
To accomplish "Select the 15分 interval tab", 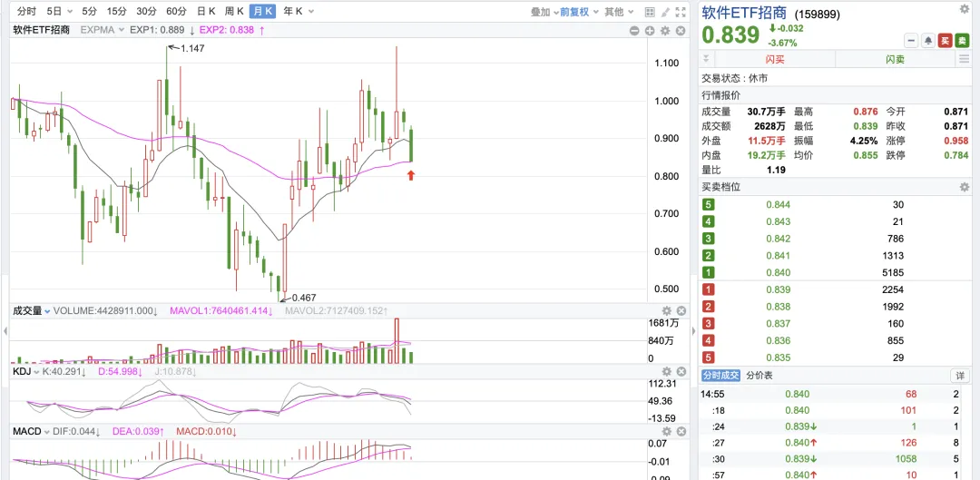I will click(116, 11).
